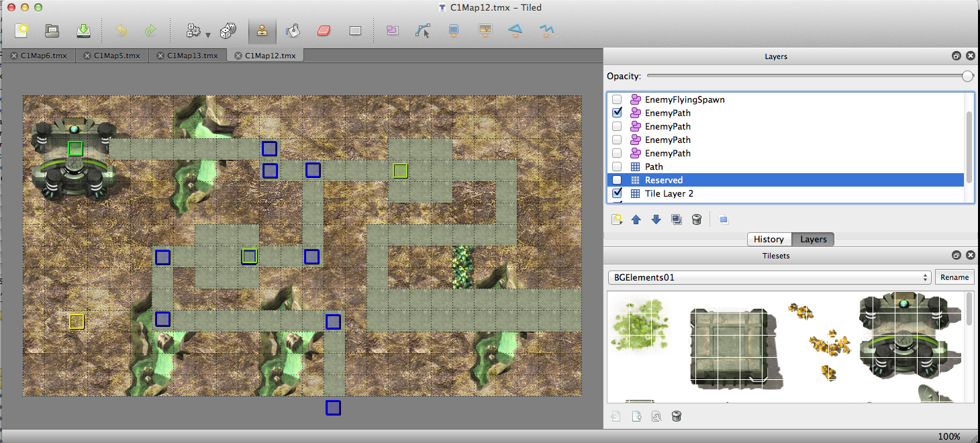Undo the last action
Image resolution: width=980 pixels, height=443 pixels.
121,30
